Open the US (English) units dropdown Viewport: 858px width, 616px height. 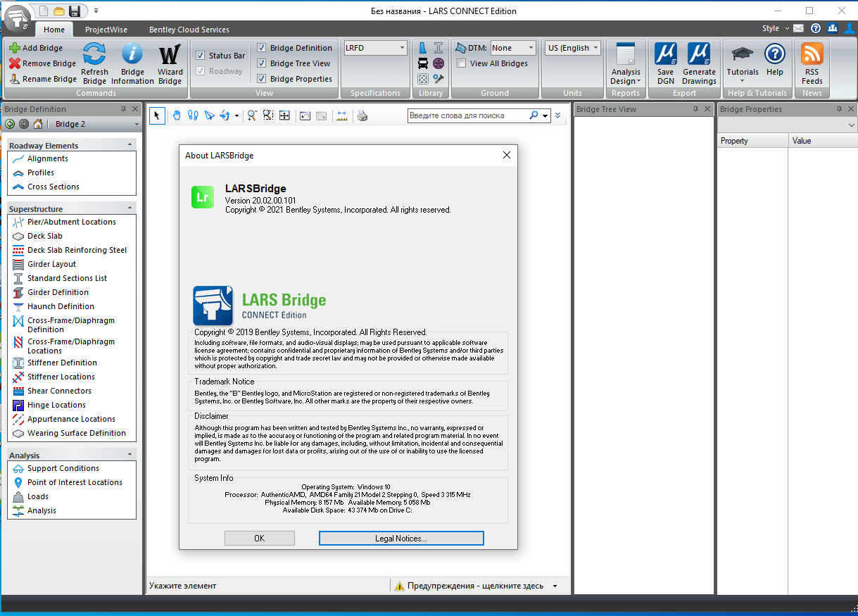click(573, 48)
